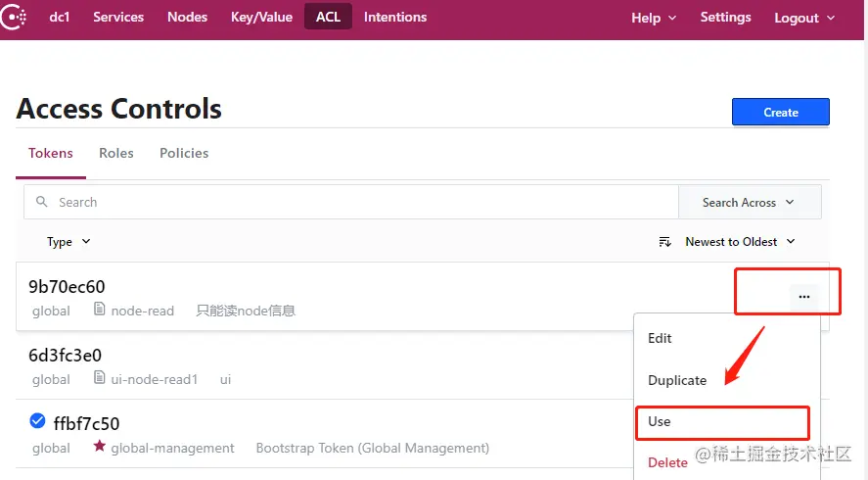Click the blue Create button
The image size is (868, 480).
coord(781,112)
